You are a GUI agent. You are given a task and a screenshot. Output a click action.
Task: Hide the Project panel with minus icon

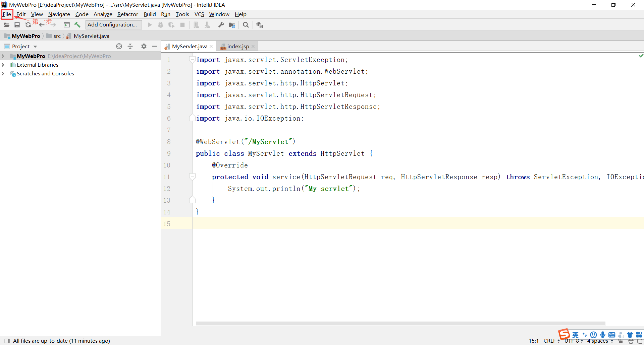[x=155, y=46]
